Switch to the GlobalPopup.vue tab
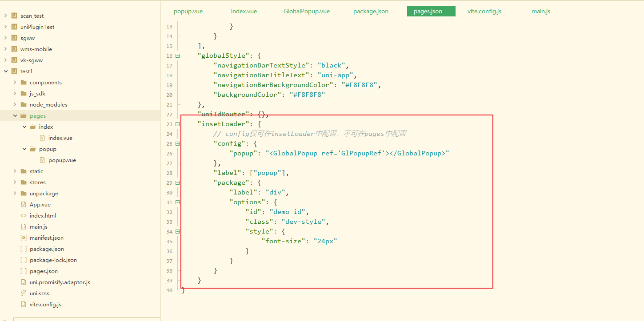Image resolution: width=644 pixels, height=321 pixels. click(306, 11)
